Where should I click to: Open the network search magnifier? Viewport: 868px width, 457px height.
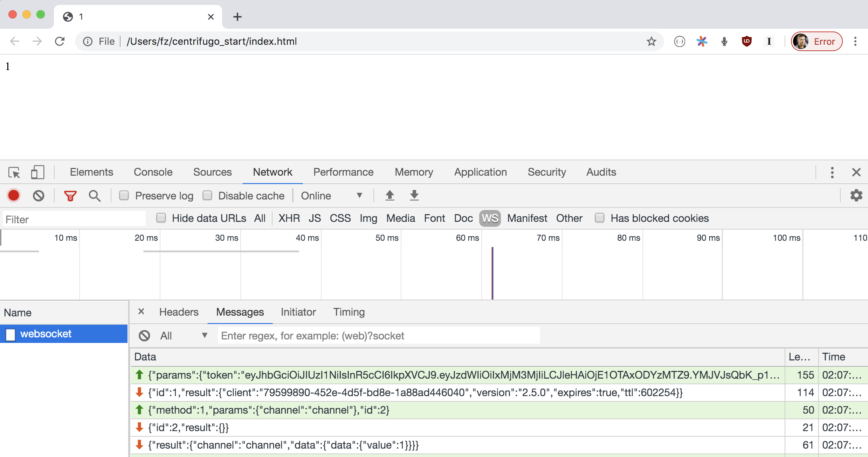[95, 196]
